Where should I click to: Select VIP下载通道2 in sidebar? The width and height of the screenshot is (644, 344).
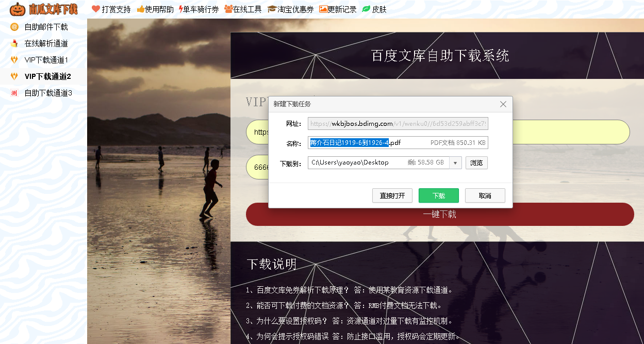click(48, 76)
